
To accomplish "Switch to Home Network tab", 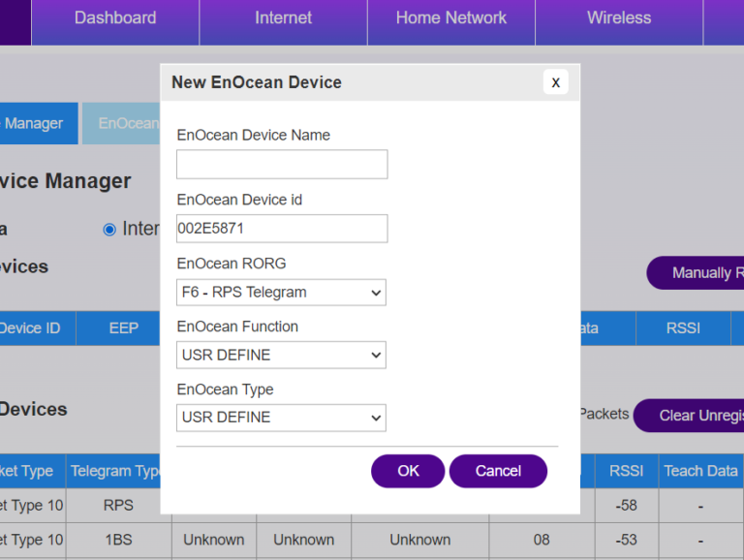I will coord(450,18).
